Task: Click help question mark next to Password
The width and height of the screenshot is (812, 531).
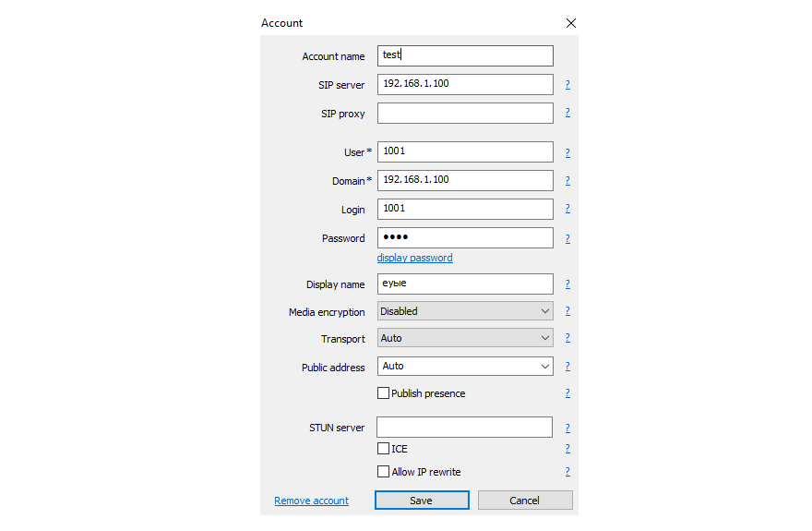Action: 567,238
